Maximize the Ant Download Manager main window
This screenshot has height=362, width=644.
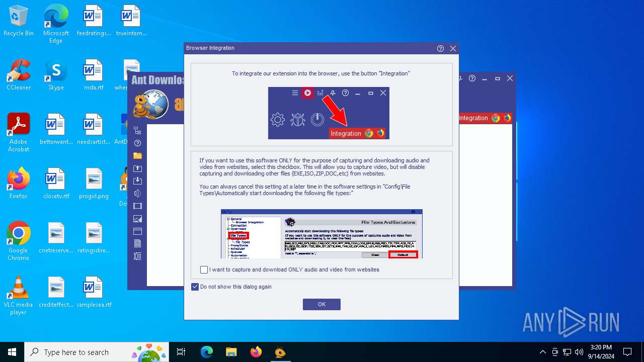[497, 78]
